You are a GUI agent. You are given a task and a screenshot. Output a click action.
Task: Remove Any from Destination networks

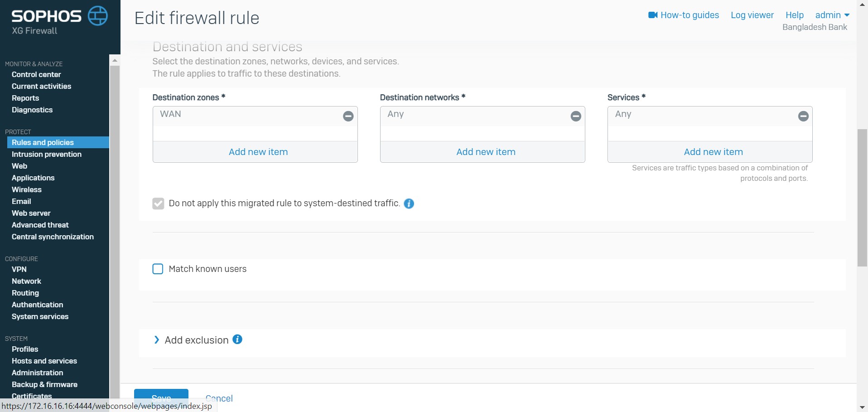575,116
